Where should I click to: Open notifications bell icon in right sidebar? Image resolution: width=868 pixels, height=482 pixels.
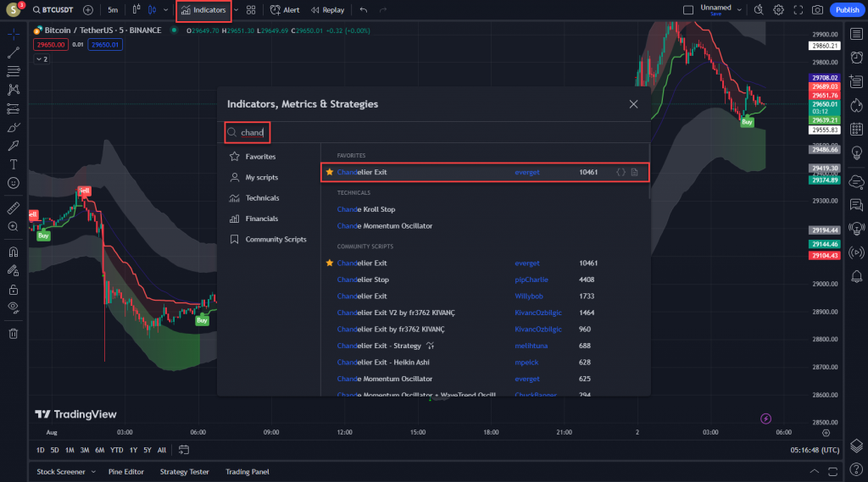point(856,276)
